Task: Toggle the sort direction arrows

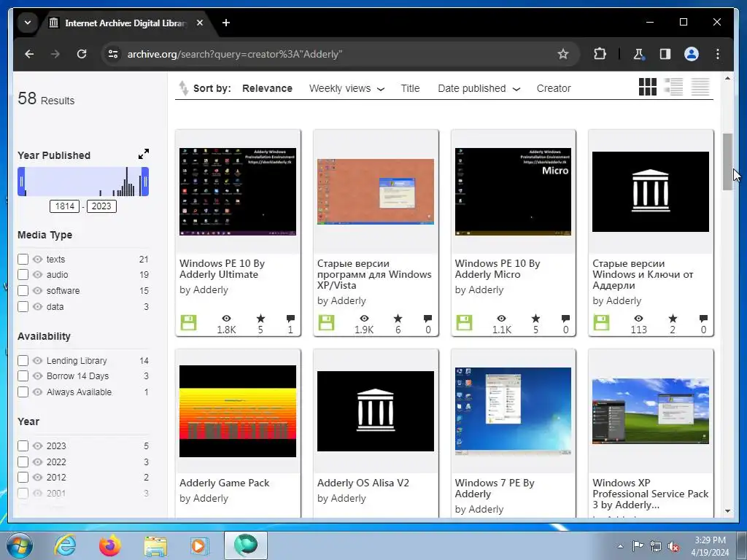Action: pyautogui.click(x=183, y=88)
